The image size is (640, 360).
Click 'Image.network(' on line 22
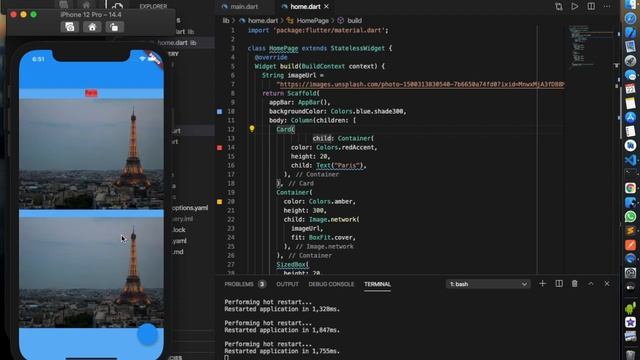pos(334,220)
